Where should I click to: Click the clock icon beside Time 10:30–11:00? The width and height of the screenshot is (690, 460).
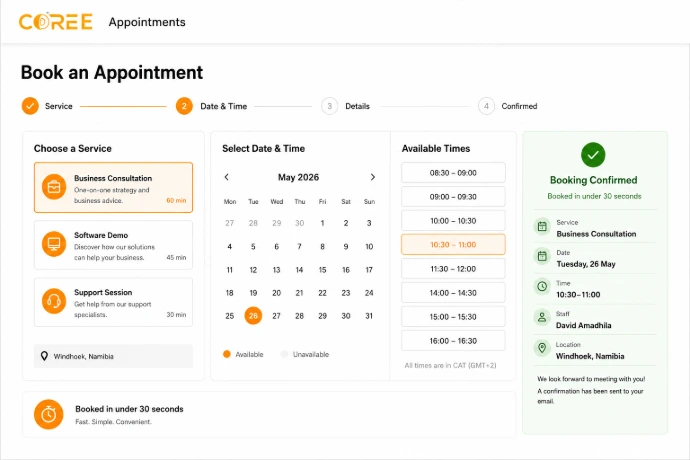tap(542, 287)
